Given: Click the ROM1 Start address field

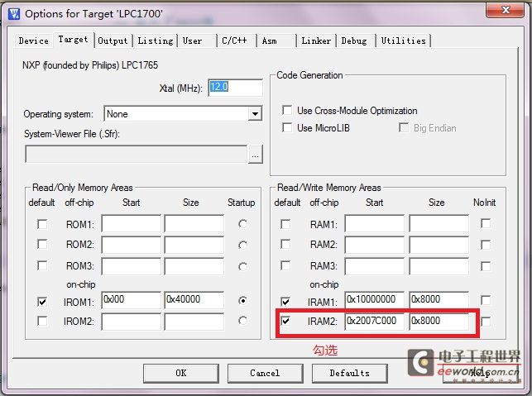Looking at the screenshot, I should (132, 223).
